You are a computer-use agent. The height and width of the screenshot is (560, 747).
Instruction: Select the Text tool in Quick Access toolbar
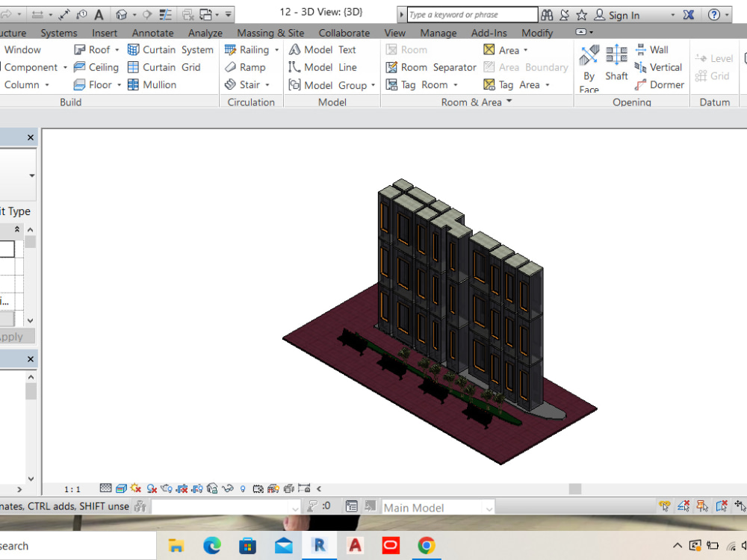(x=99, y=13)
